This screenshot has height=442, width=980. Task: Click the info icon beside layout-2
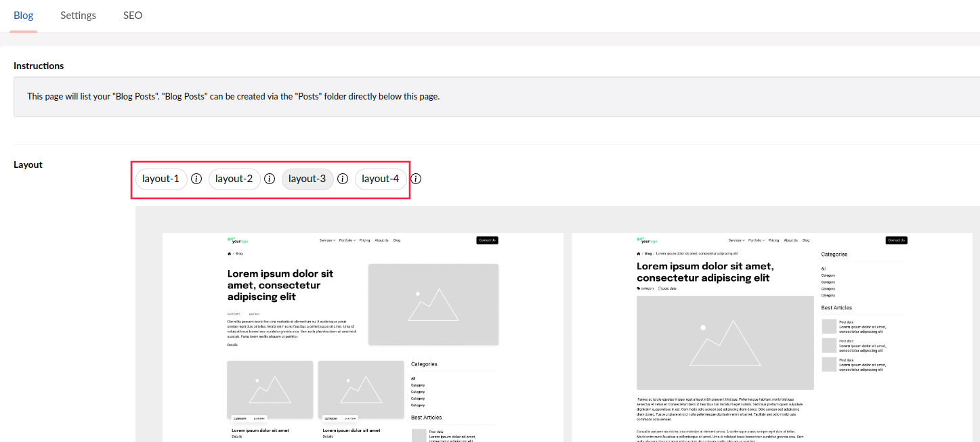tap(270, 179)
